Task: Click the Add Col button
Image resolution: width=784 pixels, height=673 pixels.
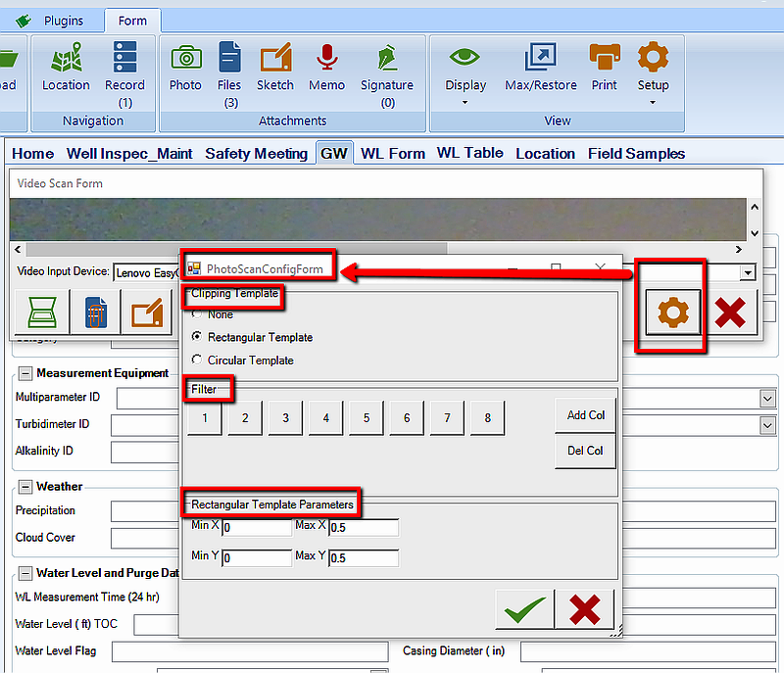Action: coord(585,415)
